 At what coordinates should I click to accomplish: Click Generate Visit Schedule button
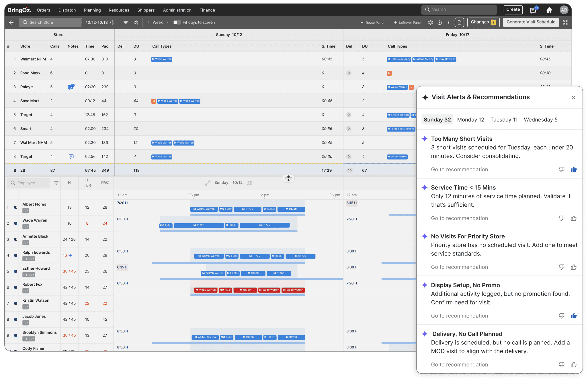pyautogui.click(x=531, y=22)
